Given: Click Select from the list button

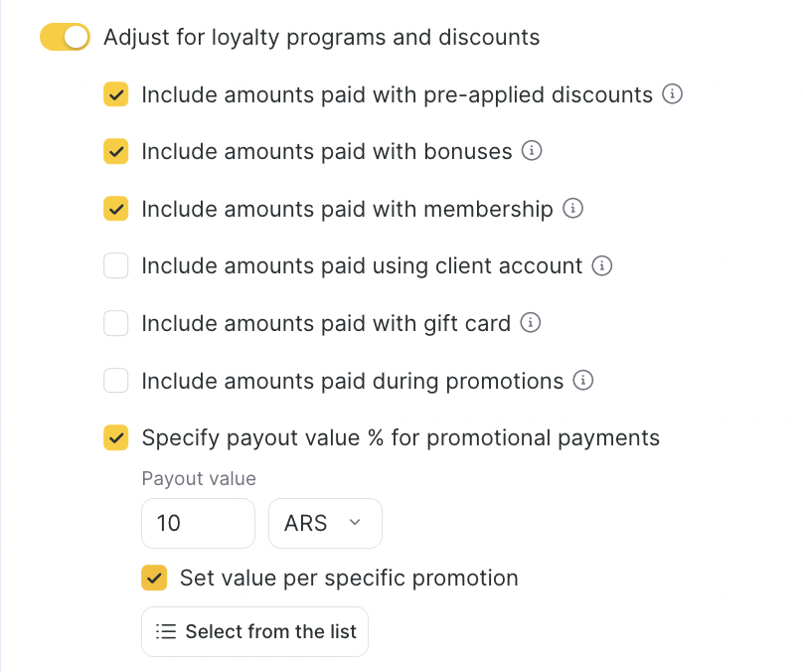Looking at the screenshot, I should 254,631.
